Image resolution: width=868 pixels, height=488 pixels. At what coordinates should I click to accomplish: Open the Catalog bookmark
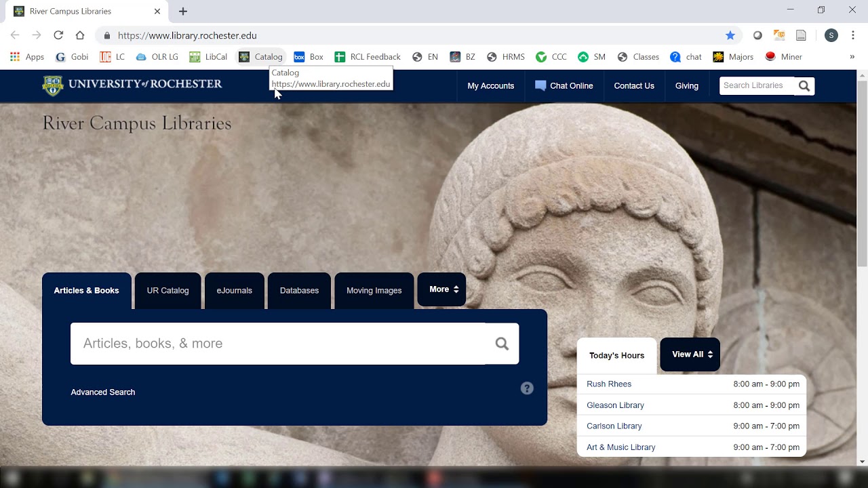[x=261, y=57]
